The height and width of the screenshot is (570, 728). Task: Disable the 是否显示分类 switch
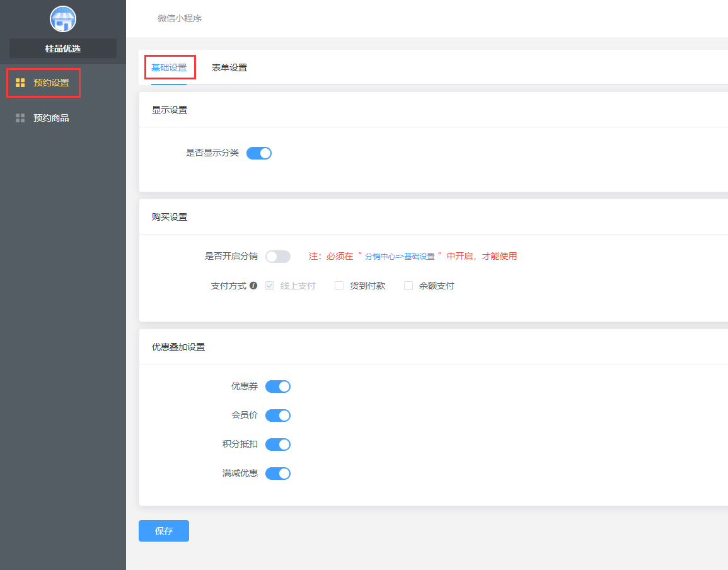(x=259, y=153)
